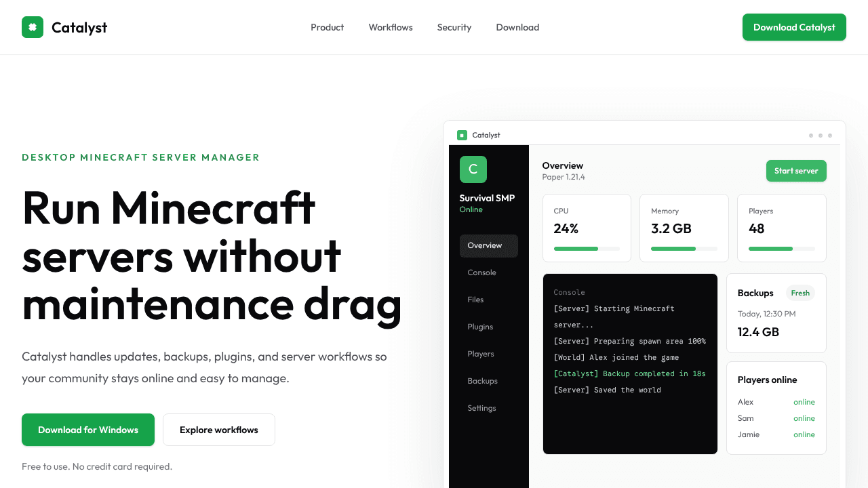Click the Players 48 value
The width and height of the screenshot is (868, 488).
pyautogui.click(x=757, y=228)
